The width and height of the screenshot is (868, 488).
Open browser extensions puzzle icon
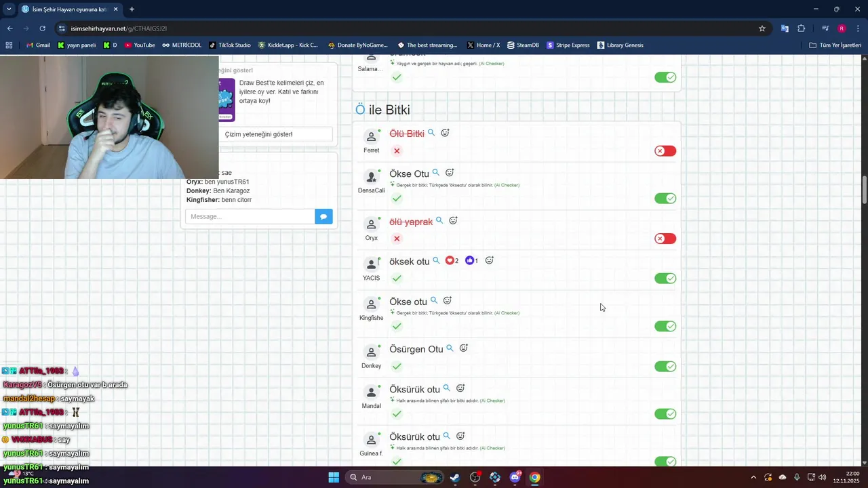coord(802,28)
